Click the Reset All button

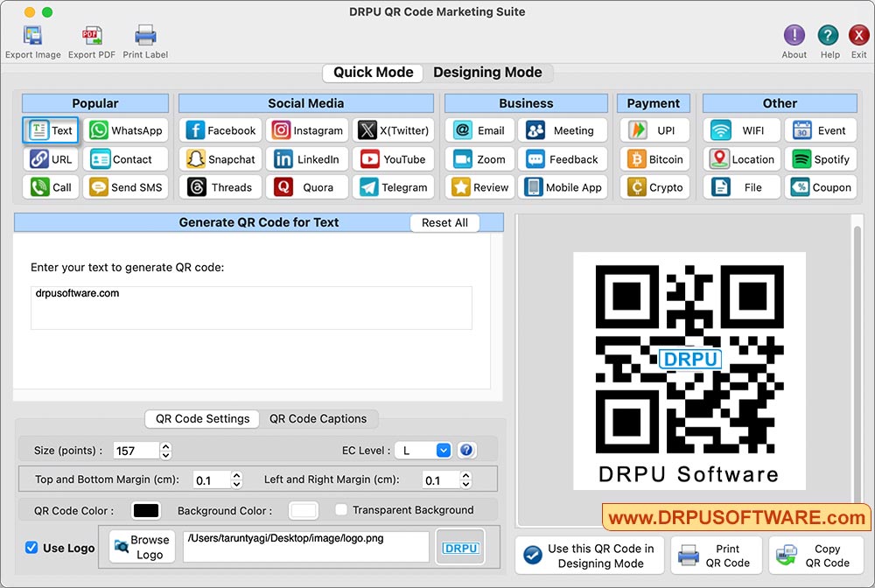pyautogui.click(x=444, y=222)
